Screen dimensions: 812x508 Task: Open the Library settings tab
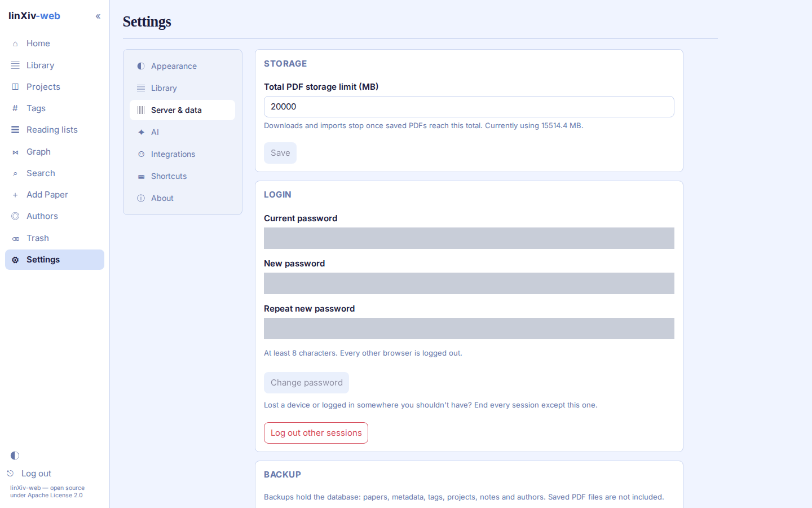tap(182, 88)
